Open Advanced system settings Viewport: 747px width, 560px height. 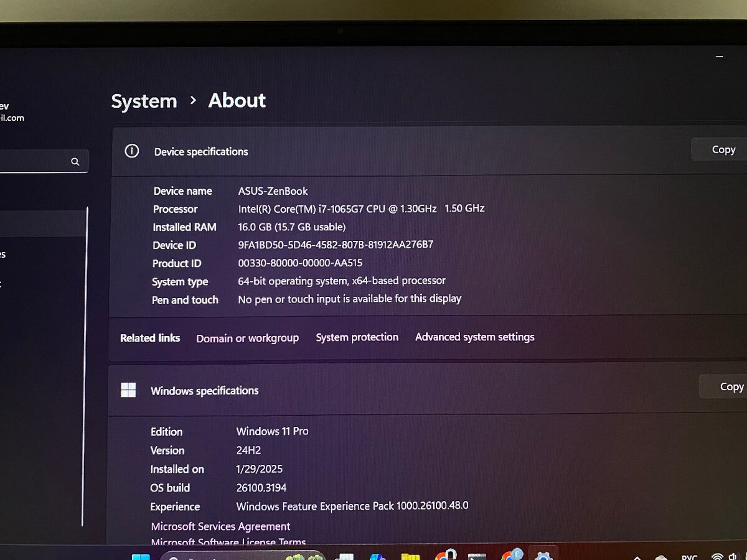click(474, 337)
